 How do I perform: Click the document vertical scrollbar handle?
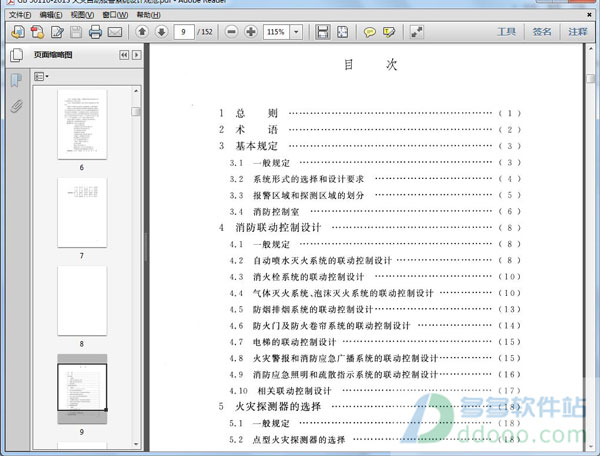point(591,78)
